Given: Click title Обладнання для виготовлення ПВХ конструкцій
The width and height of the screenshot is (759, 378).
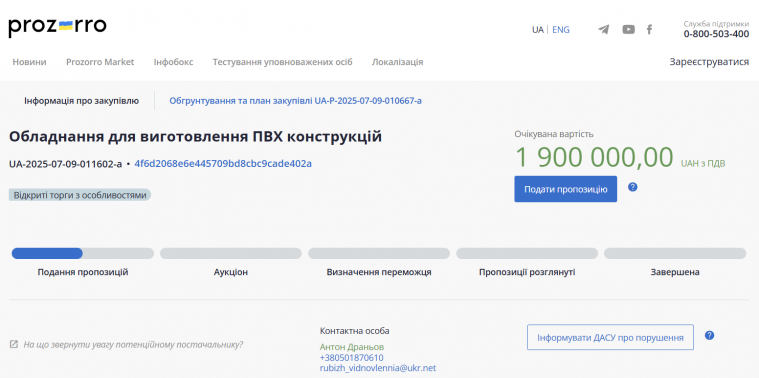Looking at the screenshot, I should pyautogui.click(x=195, y=136).
